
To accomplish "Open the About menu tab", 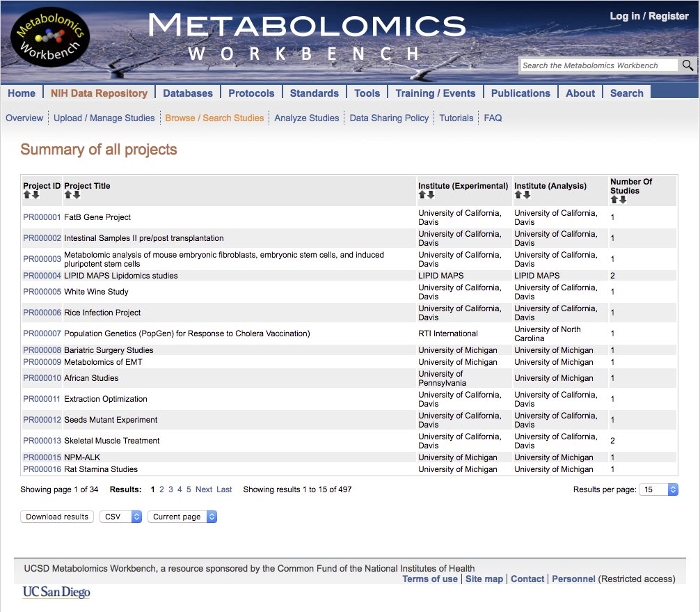I will pyautogui.click(x=580, y=93).
